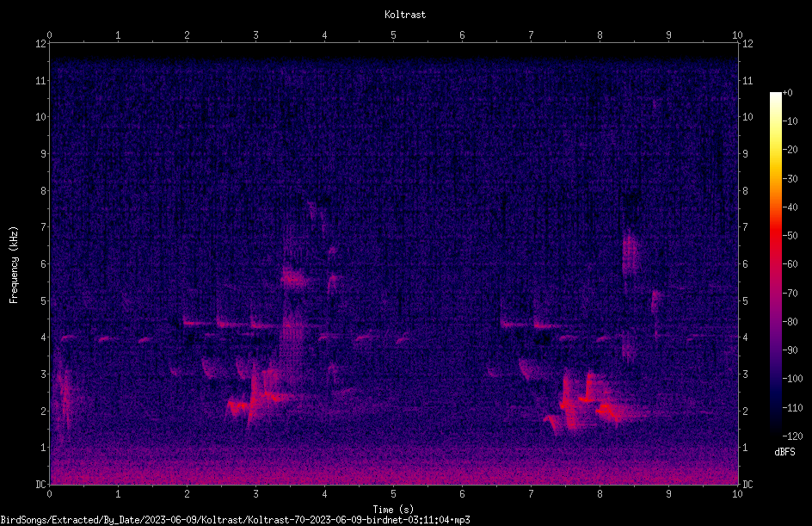812x526 pixels.
Task: Click the -20 label on color scale
Action: pyautogui.click(x=790, y=150)
